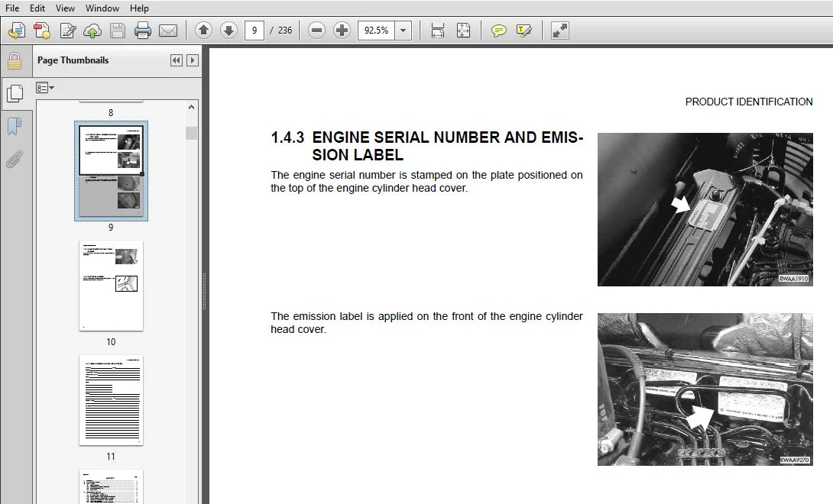This screenshot has width=833, height=504.
Task: Click the Open file icon
Action: [x=17, y=31]
